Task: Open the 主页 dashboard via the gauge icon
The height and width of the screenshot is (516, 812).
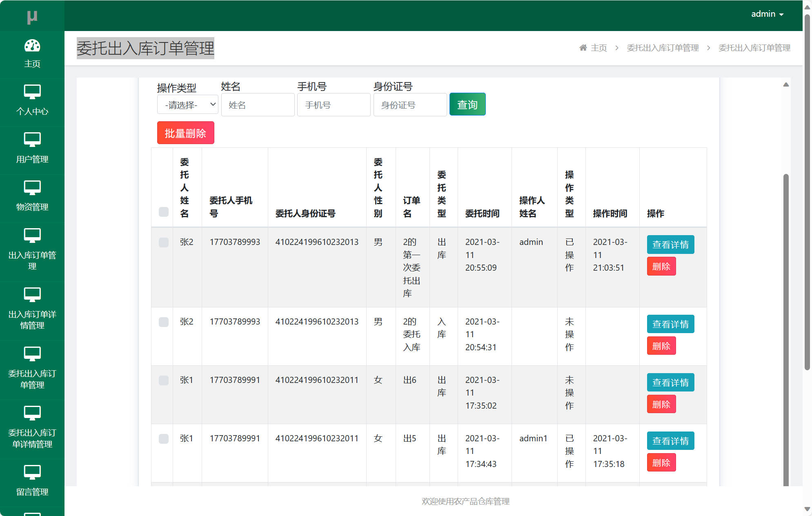Action: 32,46
